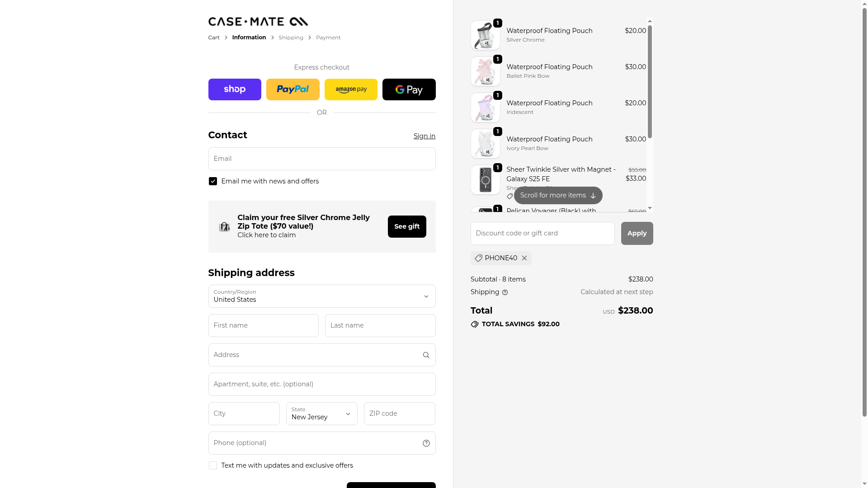Choose PayPal express checkout
This screenshot has width=868, height=488.
(292, 89)
